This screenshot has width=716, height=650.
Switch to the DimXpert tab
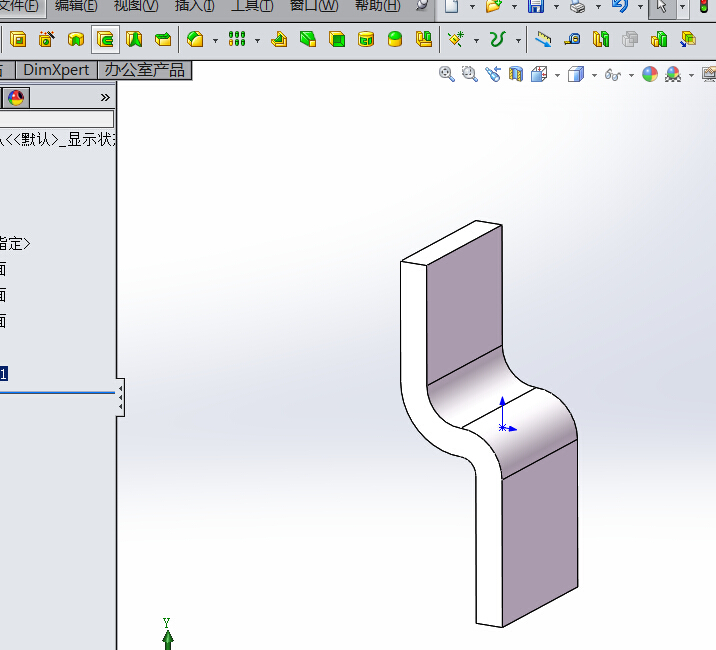click(x=56, y=70)
